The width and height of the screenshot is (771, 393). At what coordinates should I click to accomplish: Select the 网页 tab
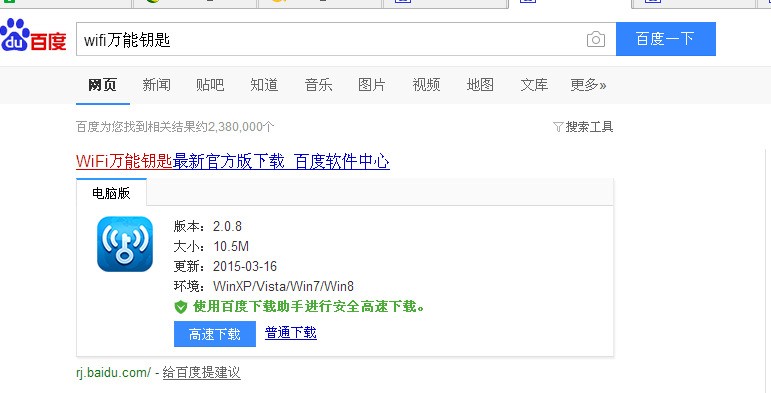click(x=102, y=85)
